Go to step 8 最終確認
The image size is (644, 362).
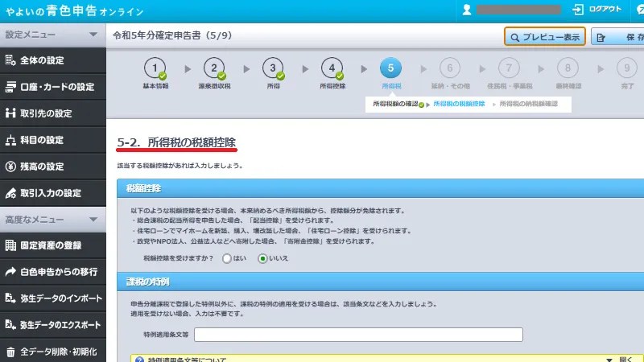568,73
